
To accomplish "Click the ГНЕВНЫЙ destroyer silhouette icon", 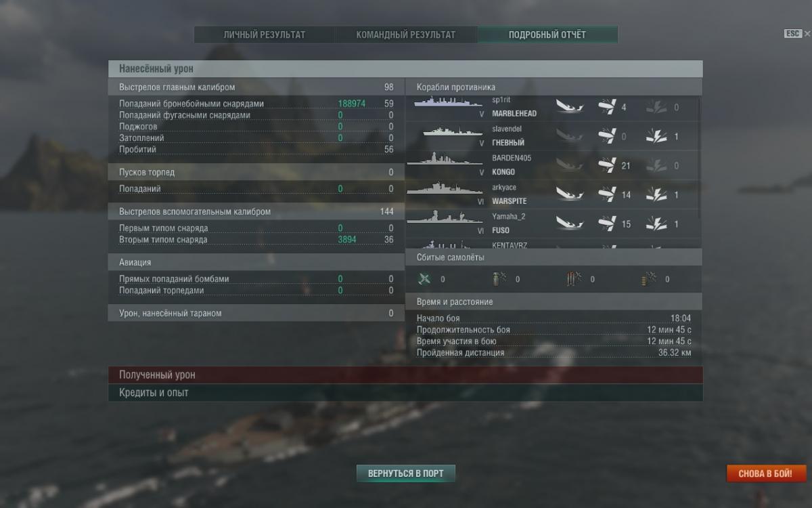I will [x=453, y=132].
